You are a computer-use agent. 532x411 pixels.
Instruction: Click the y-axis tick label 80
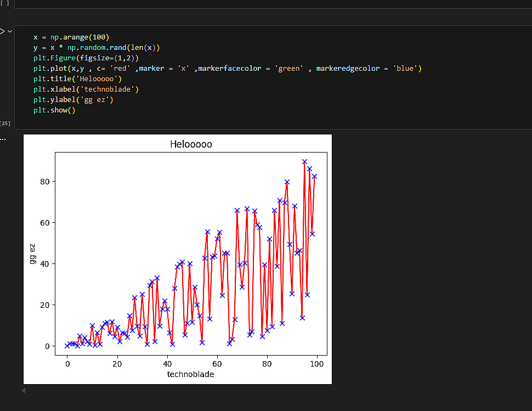tap(46, 182)
